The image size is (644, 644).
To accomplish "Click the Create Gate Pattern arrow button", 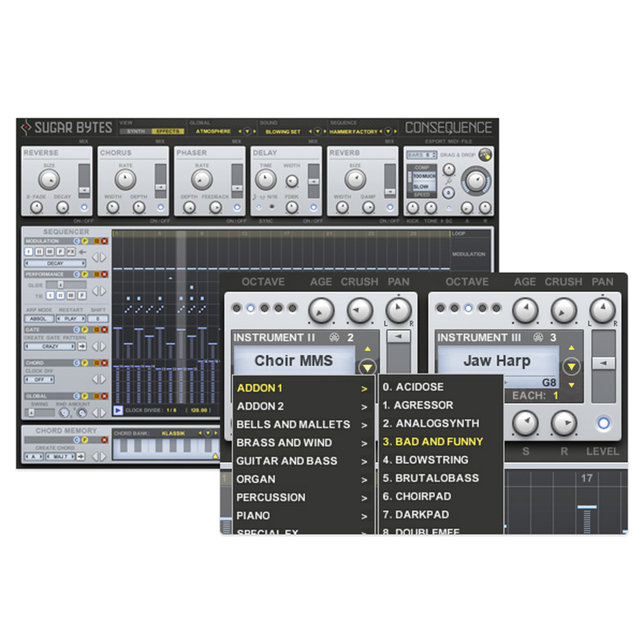I will 82,346.
